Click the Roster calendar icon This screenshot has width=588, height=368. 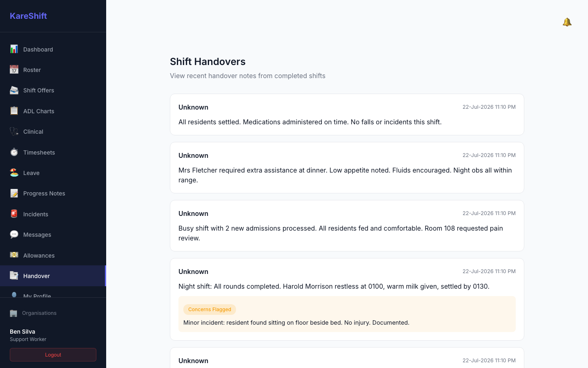click(14, 70)
